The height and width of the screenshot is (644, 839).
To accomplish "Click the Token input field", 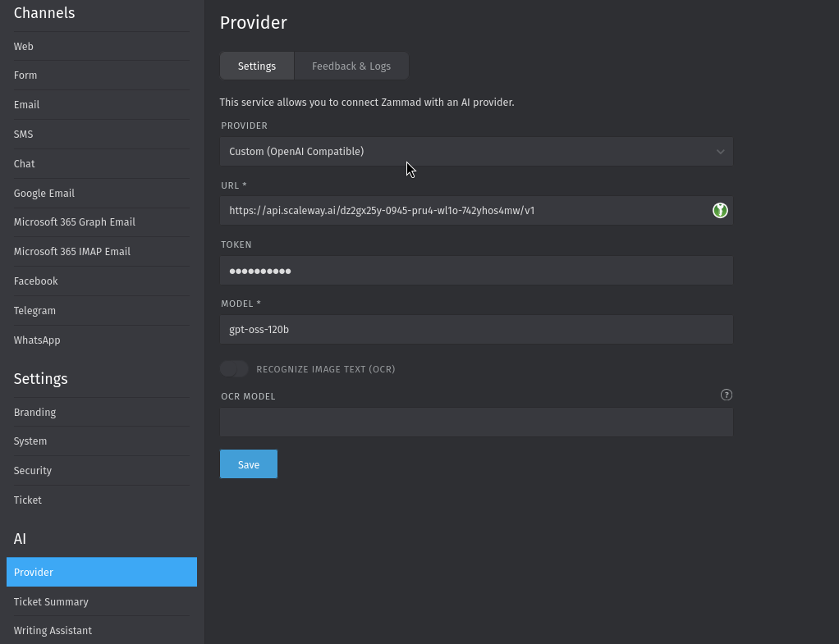I will click(476, 270).
